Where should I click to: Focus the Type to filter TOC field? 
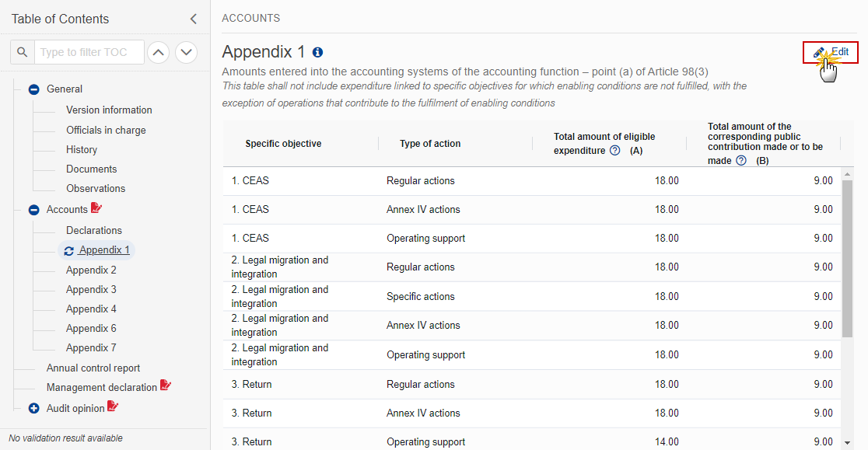pos(89,52)
